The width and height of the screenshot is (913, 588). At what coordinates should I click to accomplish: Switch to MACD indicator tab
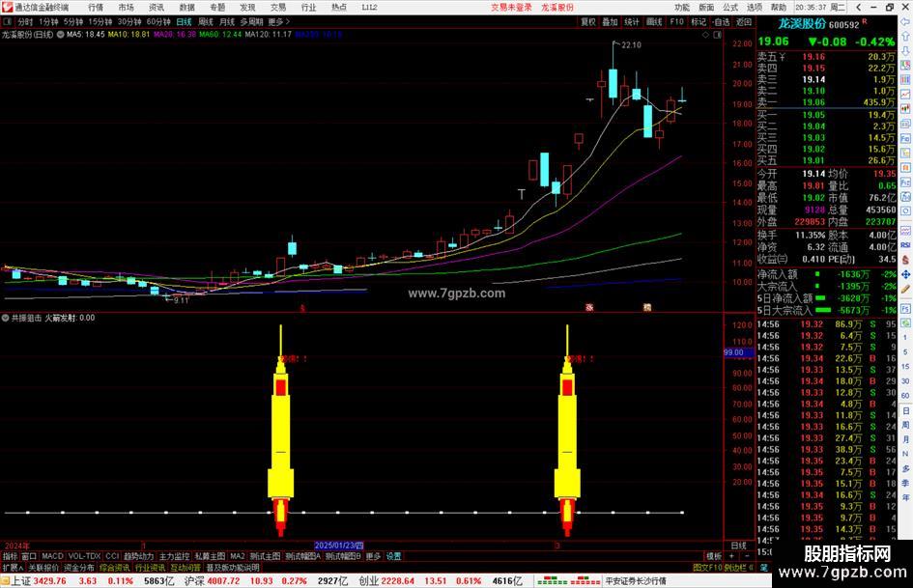52,556
